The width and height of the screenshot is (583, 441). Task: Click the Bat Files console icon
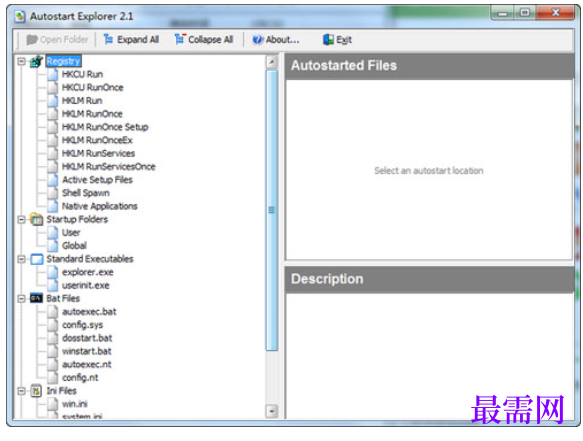click(x=36, y=298)
